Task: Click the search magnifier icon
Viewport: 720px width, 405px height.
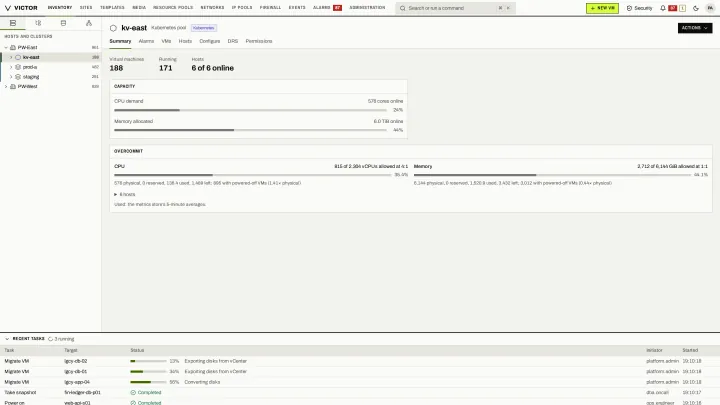Action: point(403,8)
